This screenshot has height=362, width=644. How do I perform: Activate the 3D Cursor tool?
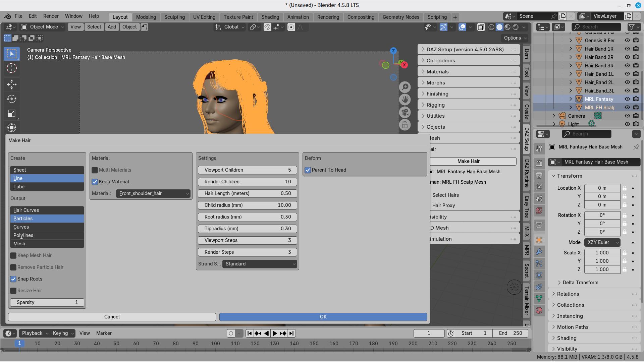[11, 68]
